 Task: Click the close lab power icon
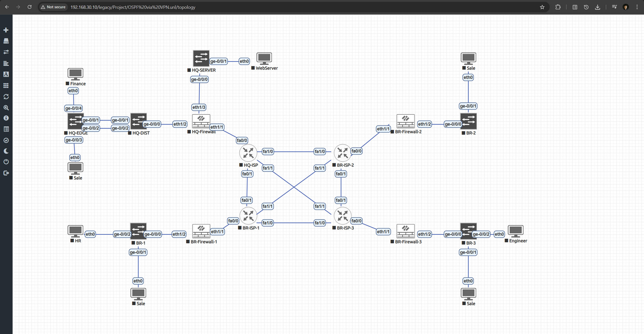coord(6,162)
